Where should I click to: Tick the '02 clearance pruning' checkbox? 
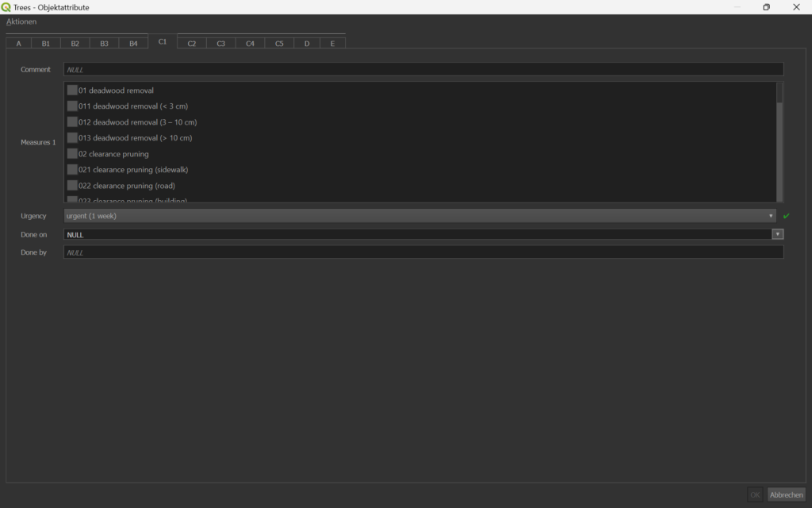(x=72, y=154)
